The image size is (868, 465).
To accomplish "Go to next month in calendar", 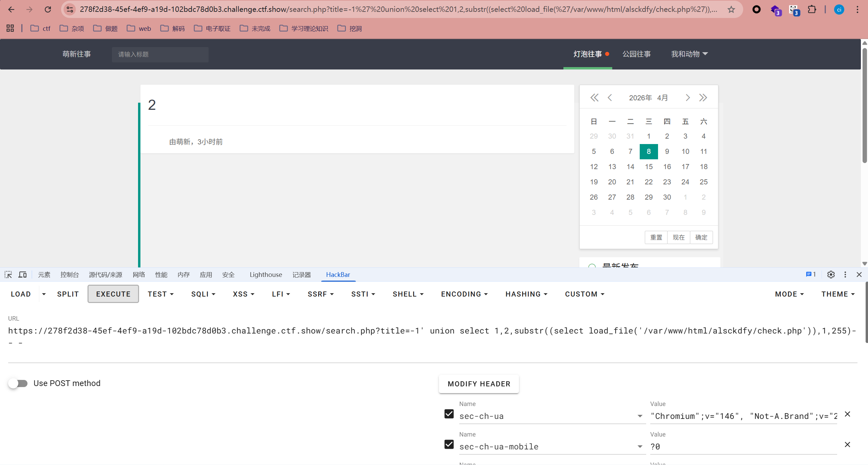I will coord(688,98).
